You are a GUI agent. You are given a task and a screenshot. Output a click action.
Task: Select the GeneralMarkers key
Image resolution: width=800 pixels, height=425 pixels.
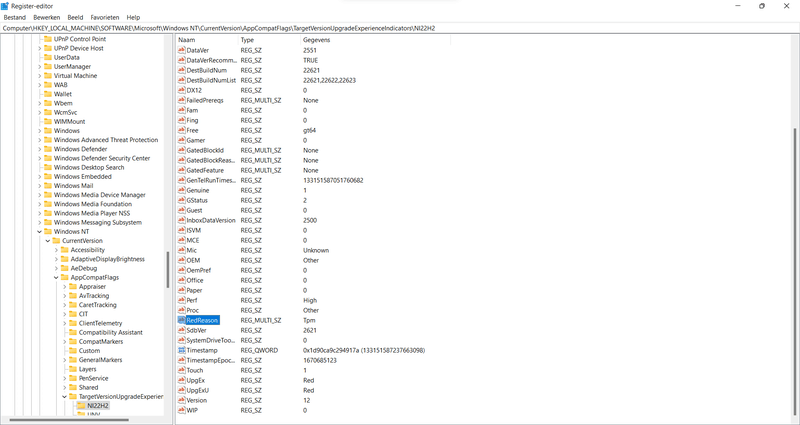click(100, 360)
